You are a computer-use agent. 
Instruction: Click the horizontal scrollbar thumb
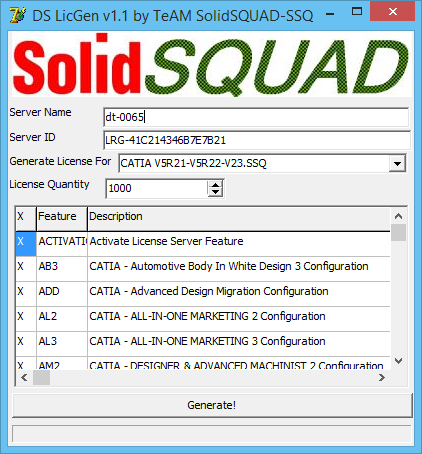pyautogui.click(x=41, y=378)
